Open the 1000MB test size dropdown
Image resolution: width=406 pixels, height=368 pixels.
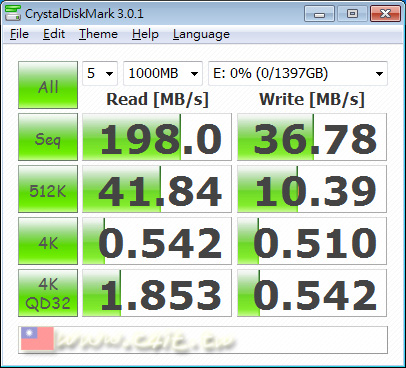163,73
